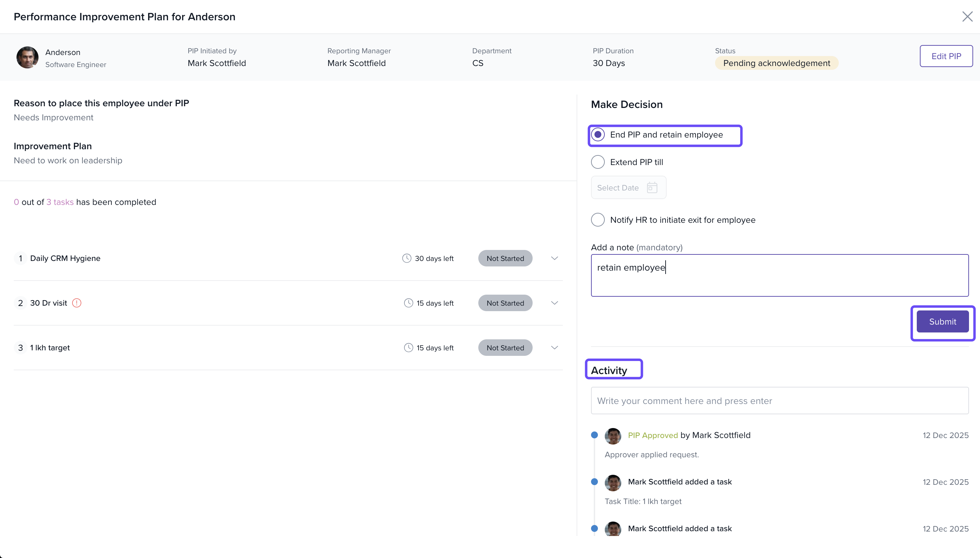
Task: Open the Edit PIP button
Action: (946, 56)
